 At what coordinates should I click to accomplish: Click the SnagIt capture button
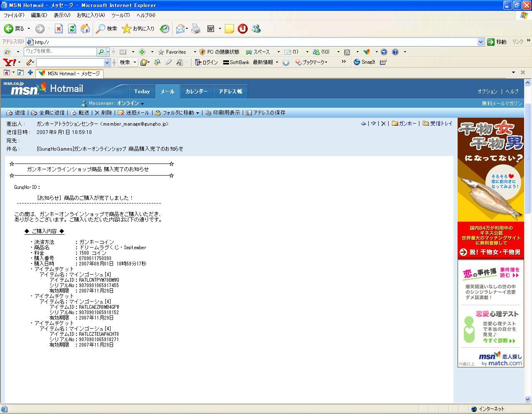[365, 62]
